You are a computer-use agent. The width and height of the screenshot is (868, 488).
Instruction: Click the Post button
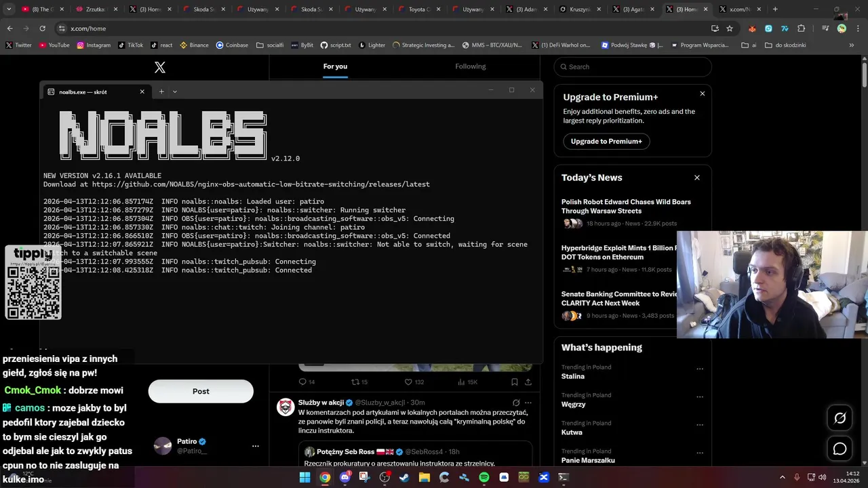pyautogui.click(x=201, y=391)
